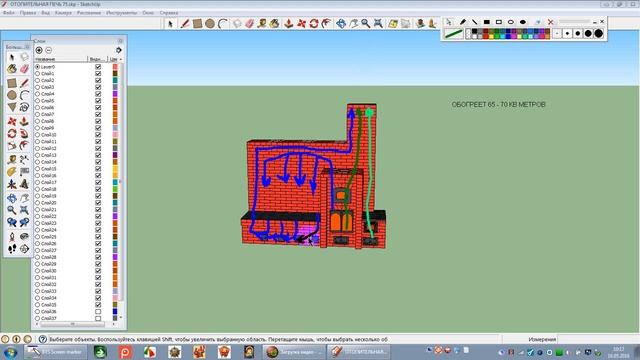The image size is (640, 360).
Task: Select the Walk footprints tool in left panel
Action: pyautogui.click(x=12, y=248)
